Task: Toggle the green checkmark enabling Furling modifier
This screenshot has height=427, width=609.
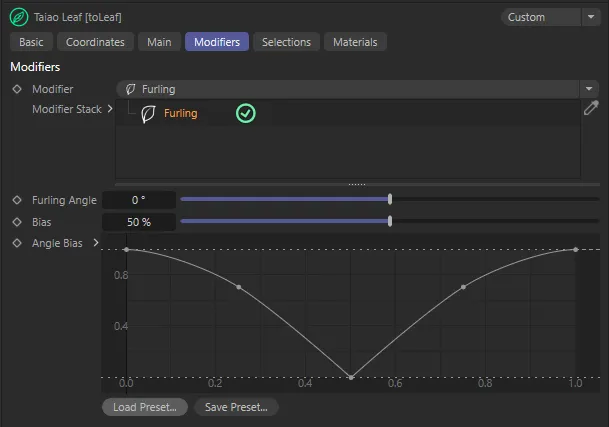Action: tap(245, 113)
